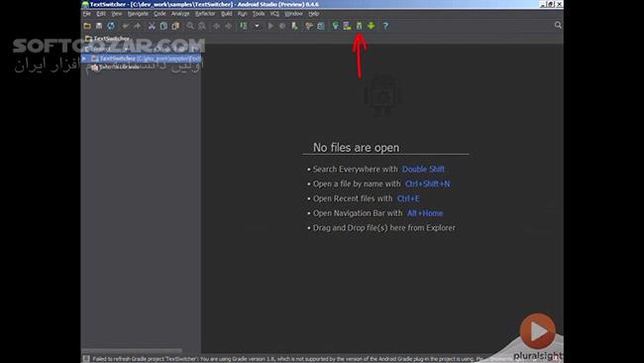
Task: Click the Undo toolbar icon
Action: click(x=125, y=26)
